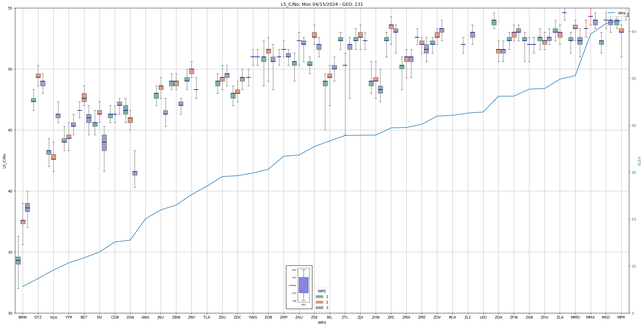Click the right axis tick label 20
This screenshot has width=644, height=327.
click(633, 219)
